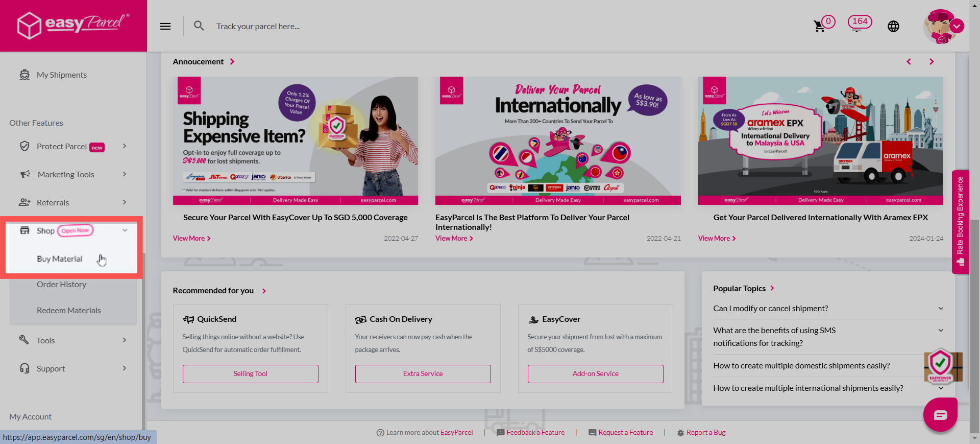The image size is (980, 444).
Task: Click the Cash On Delivery card icon
Action: pyautogui.click(x=361, y=319)
